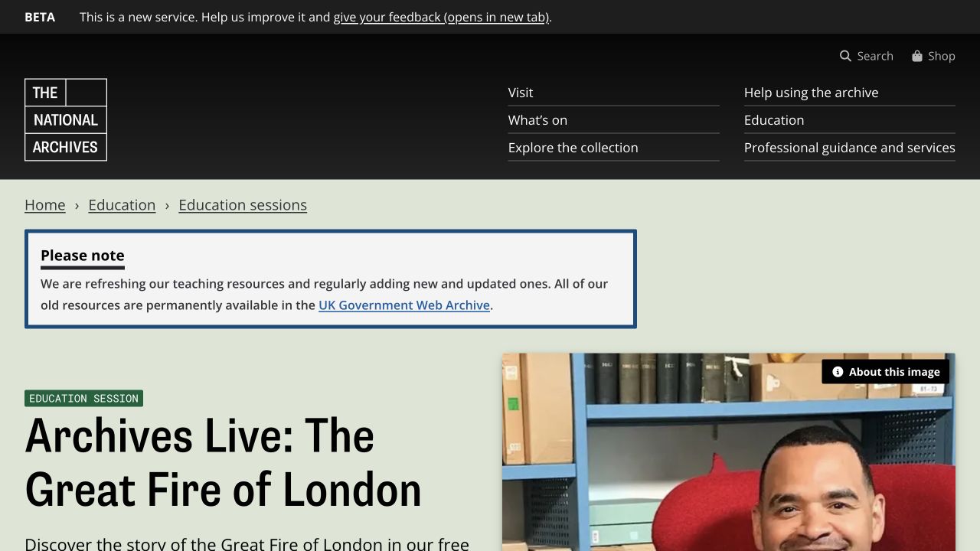980x551 pixels.
Task: Click the Shop bag icon
Action: 917,56
